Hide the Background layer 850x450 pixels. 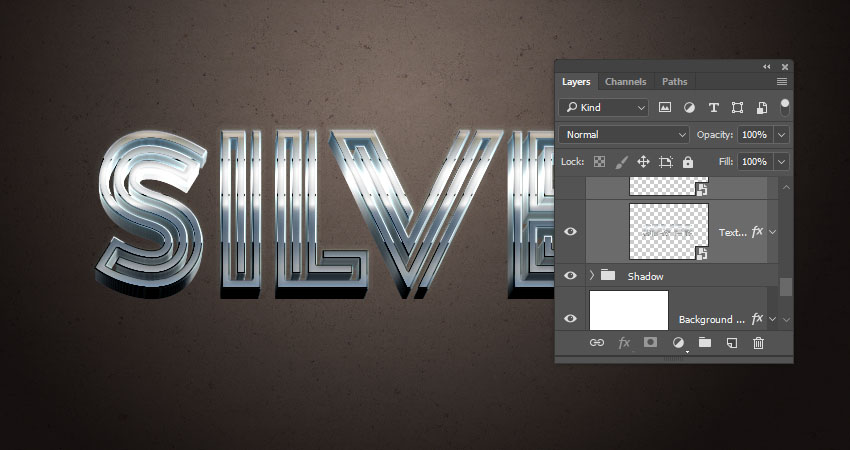pos(570,318)
